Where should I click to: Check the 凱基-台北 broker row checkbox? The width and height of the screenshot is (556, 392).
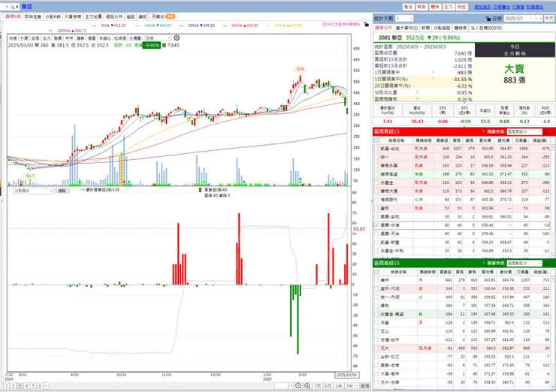coord(376,149)
